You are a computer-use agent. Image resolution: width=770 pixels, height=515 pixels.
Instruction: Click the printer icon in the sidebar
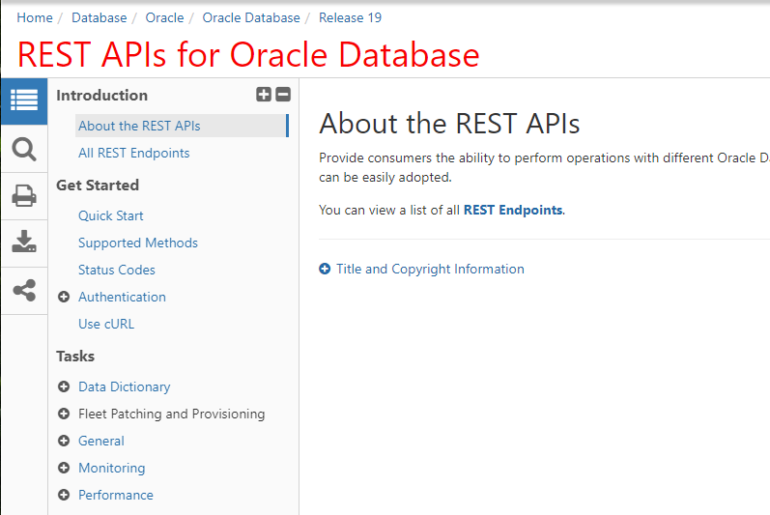(24, 196)
